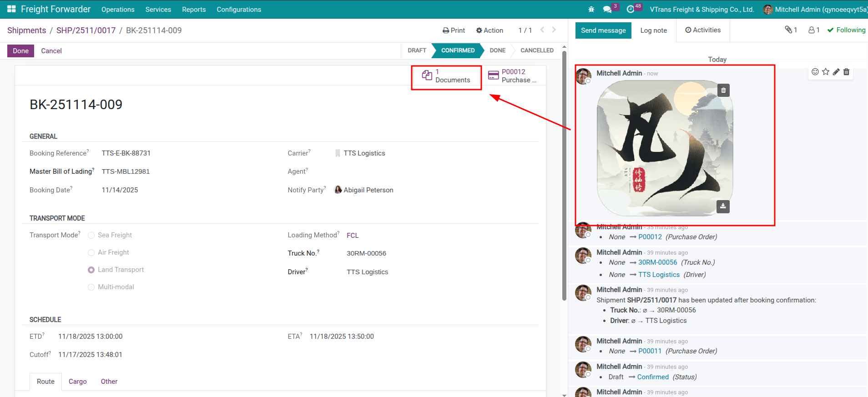Open the conversations chat bubble icon
The width and height of the screenshot is (868, 397).
pyautogui.click(x=607, y=10)
